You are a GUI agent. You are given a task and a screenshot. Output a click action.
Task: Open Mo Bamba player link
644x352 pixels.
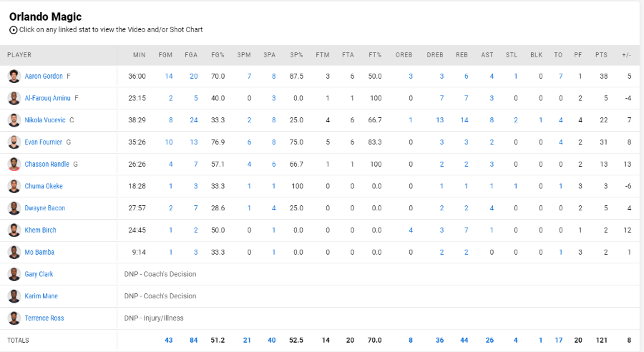39,252
